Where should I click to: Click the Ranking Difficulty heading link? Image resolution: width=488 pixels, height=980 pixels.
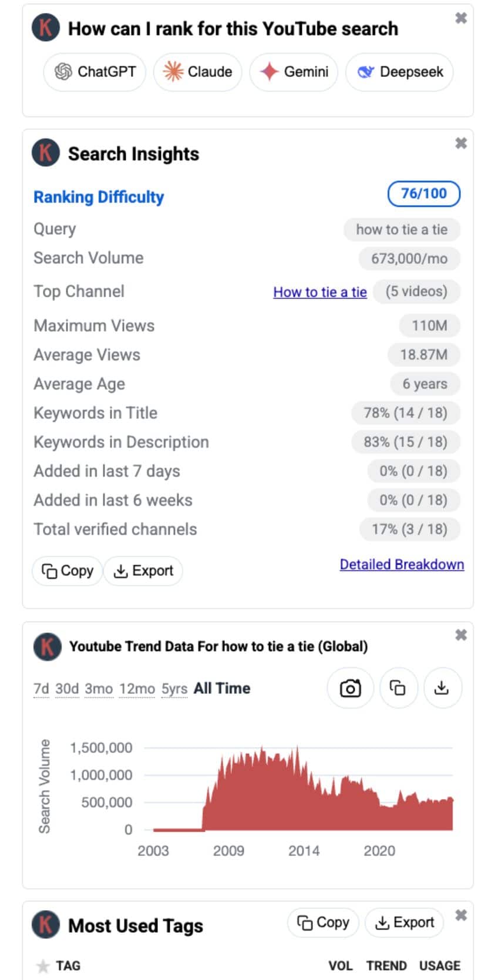99,197
